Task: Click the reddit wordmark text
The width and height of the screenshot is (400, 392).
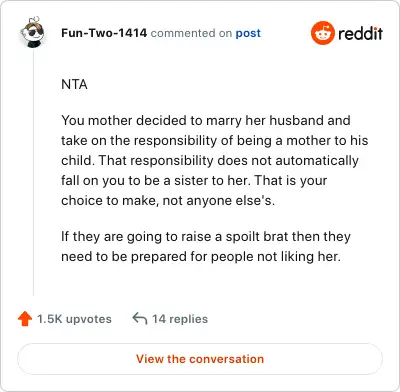Action: point(360,33)
